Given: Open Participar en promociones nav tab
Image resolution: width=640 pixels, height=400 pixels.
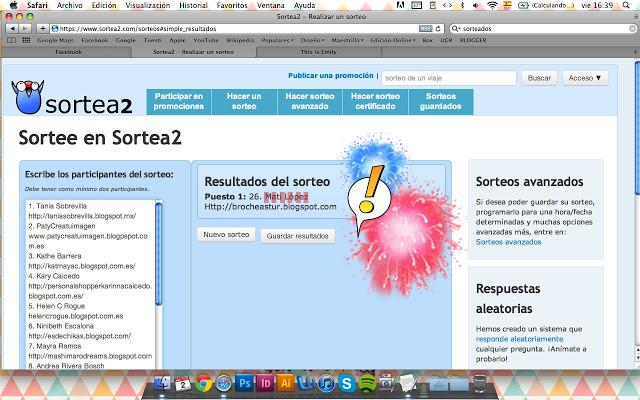Looking at the screenshot, I should pos(179,101).
